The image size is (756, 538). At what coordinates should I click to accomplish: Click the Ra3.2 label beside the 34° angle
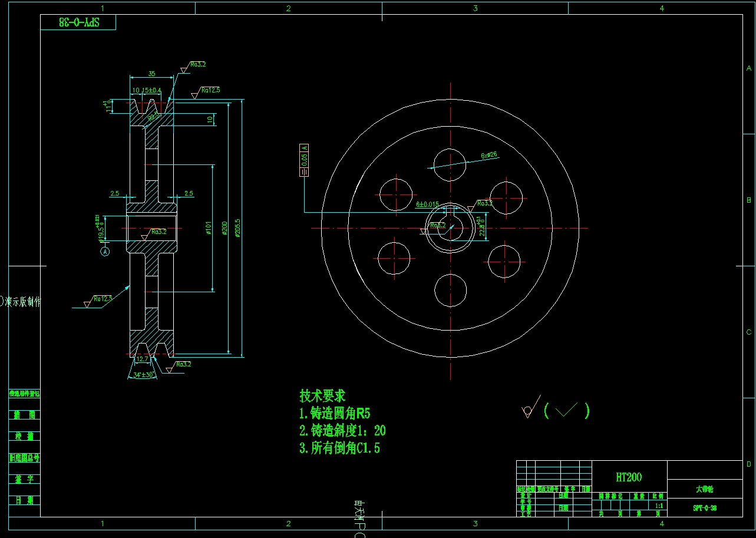pos(183,364)
